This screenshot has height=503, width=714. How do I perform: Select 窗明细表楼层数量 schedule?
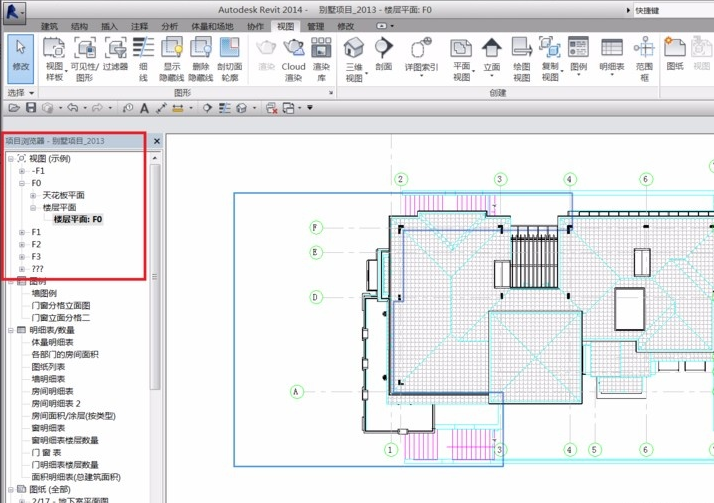[x=65, y=441]
